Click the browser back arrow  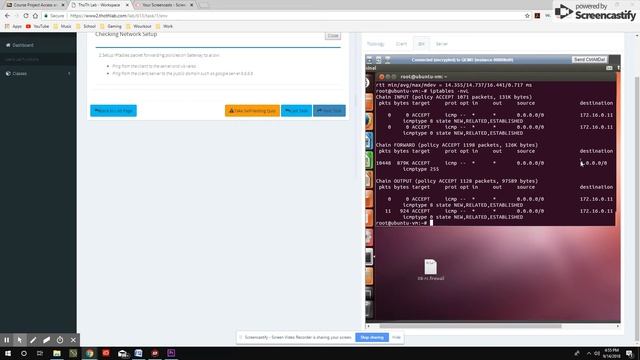[7, 16]
